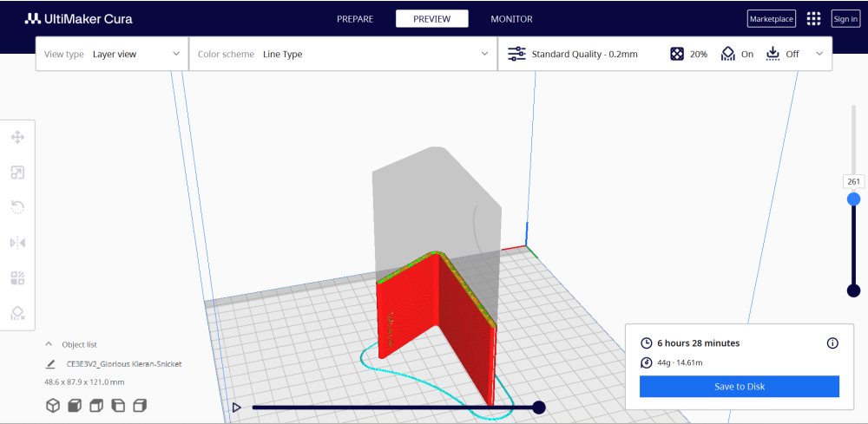Click model dimensions 48.6 x 87.9 x 121.0 mm

[x=84, y=382]
